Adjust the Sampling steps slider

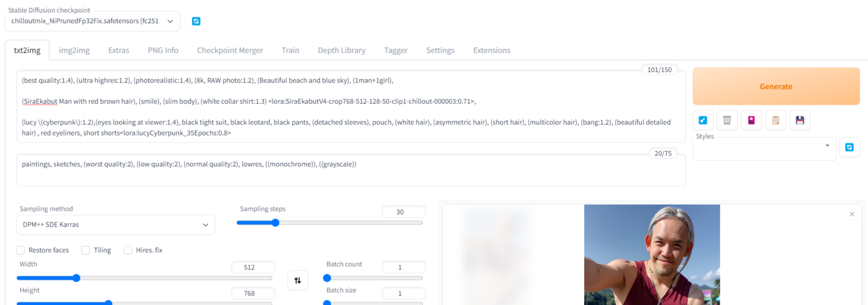pos(329,223)
